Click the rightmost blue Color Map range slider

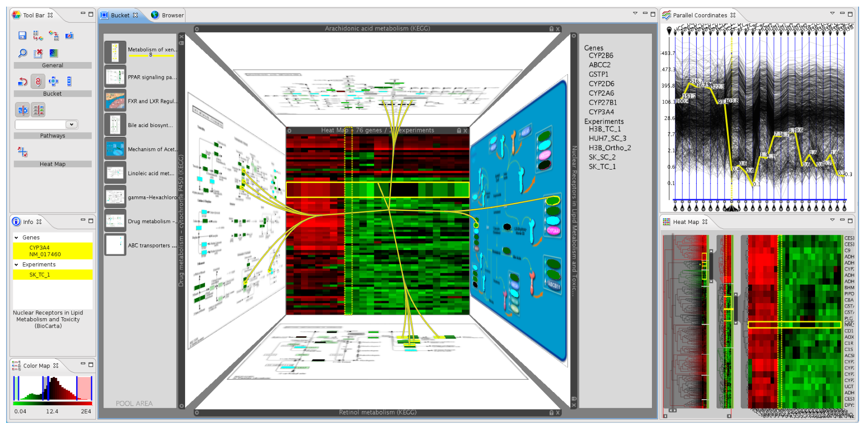tap(91, 388)
